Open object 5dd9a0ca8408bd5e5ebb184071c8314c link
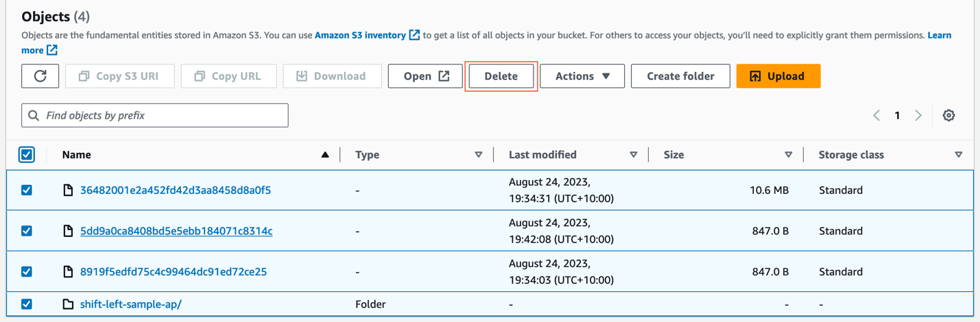 point(176,231)
